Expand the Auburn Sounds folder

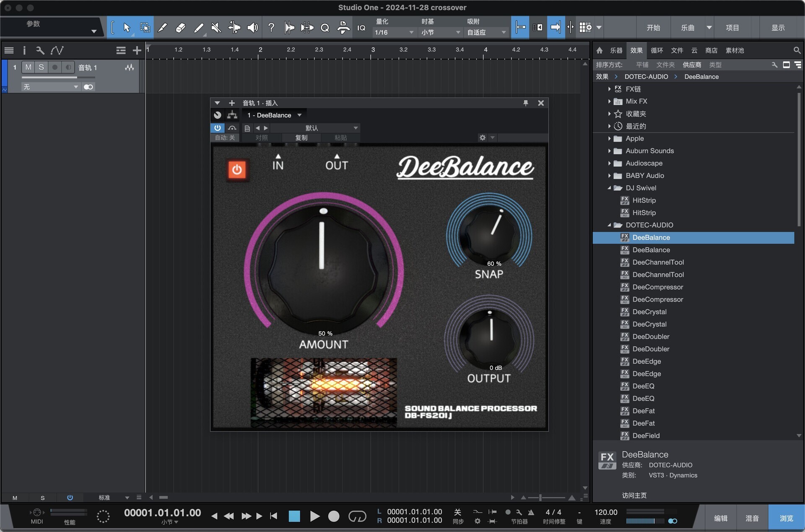tap(609, 151)
